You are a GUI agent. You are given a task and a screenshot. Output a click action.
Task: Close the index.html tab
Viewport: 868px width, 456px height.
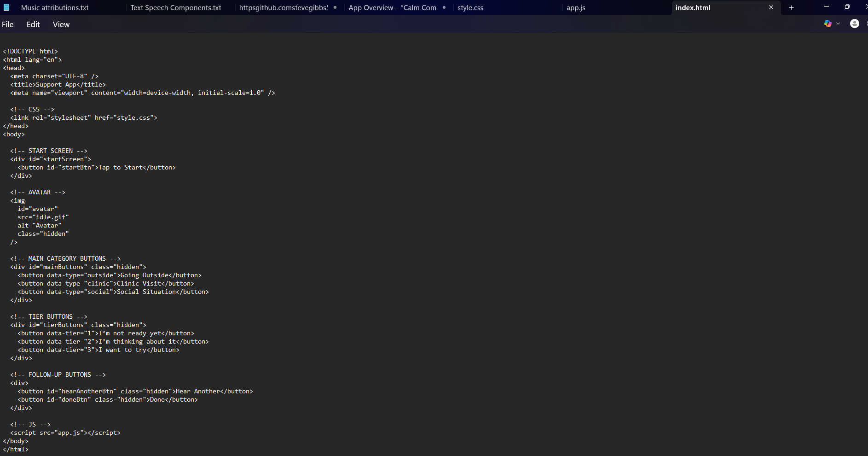click(x=771, y=7)
